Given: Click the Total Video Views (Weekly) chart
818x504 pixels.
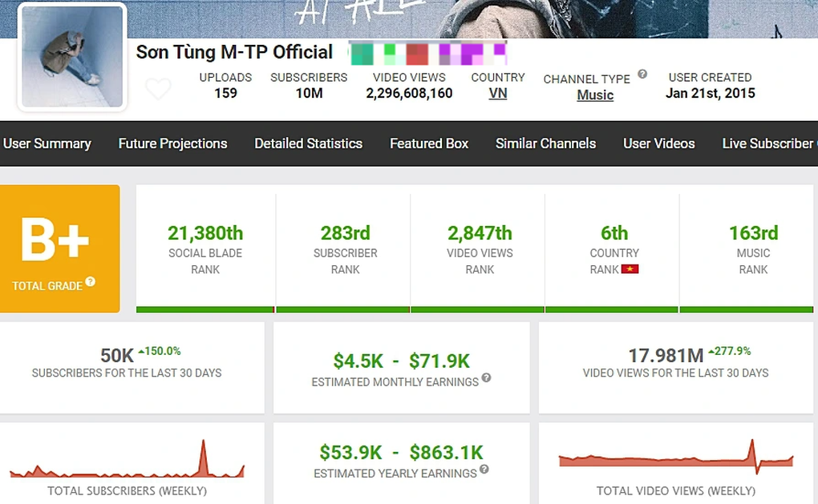Looking at the screenshot, I should pos(676,457).
